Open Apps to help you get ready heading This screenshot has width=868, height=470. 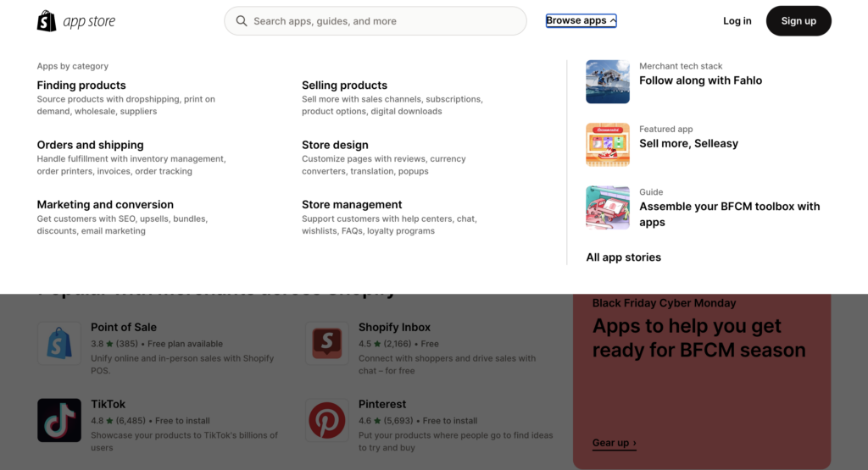tap(698, 338)
